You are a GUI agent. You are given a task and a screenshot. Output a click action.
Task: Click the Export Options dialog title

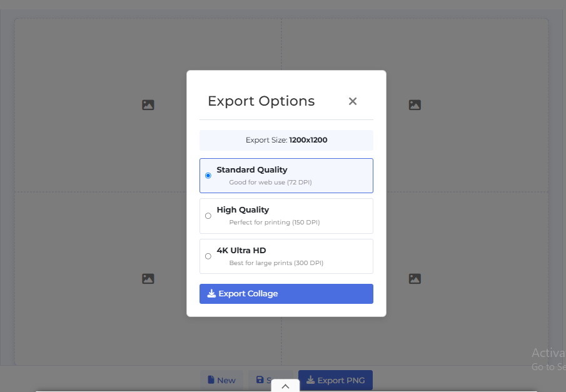pyautogui.click(x=261, y=101)
